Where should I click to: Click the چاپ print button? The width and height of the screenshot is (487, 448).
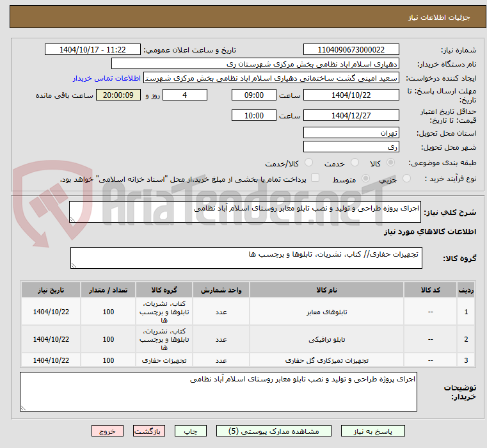point(191,431)
